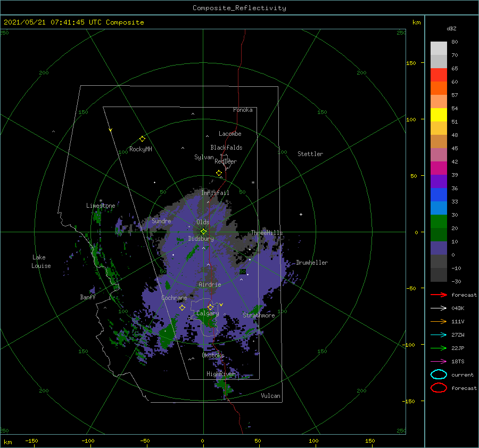The image size is (479, 448).
Task: Click the yellow radar-site diamond near Olds
Action: pos(203,232)
